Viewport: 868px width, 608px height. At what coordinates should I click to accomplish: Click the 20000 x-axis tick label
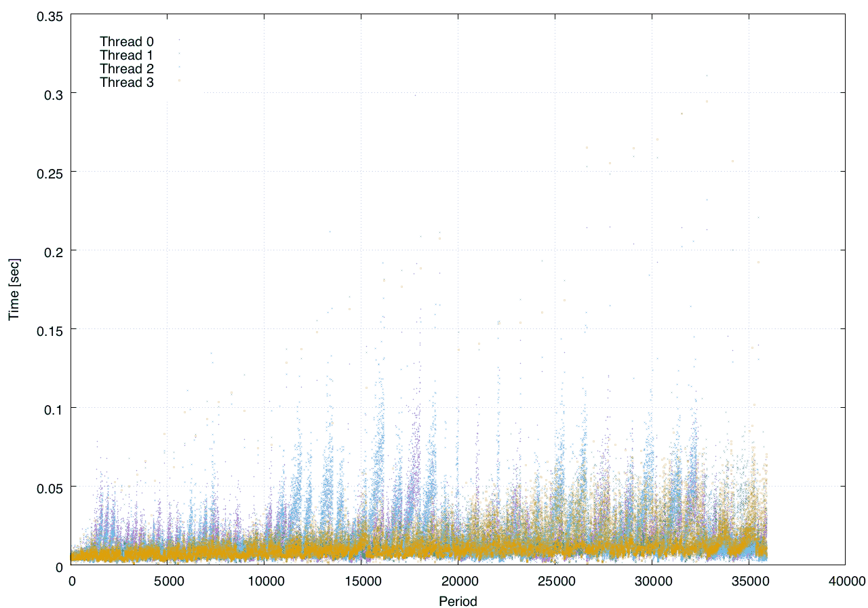point(458,581)
